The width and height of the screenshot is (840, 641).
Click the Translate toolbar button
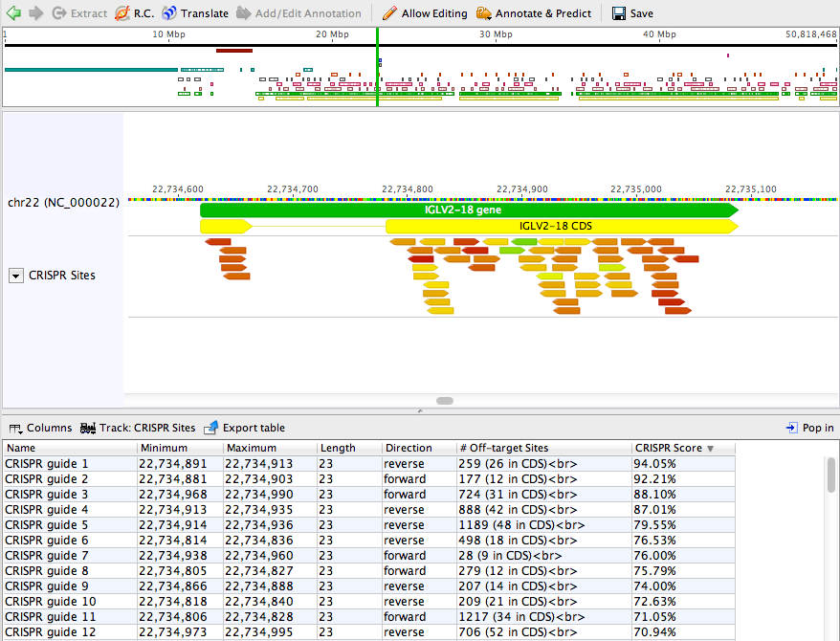click(195, 13)
